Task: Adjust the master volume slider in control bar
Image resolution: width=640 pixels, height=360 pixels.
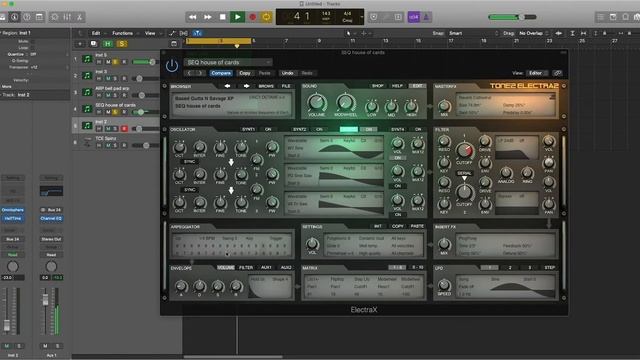Action: (512, 17)
